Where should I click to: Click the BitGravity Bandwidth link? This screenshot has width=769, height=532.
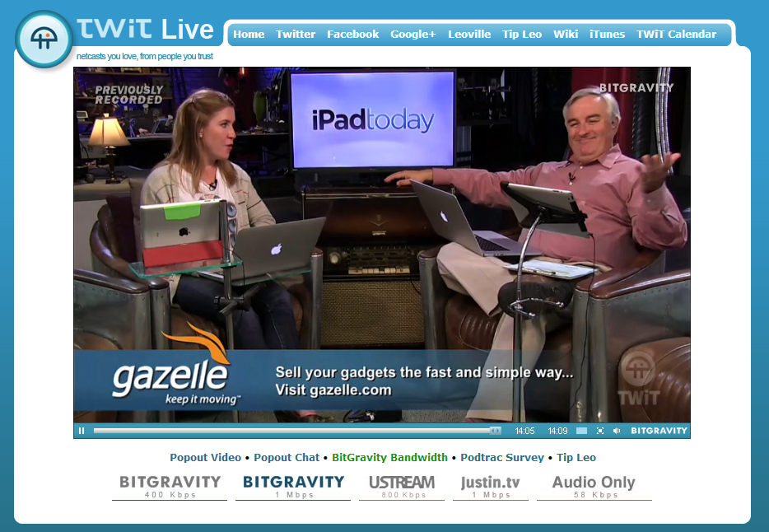tap(389, 458)
